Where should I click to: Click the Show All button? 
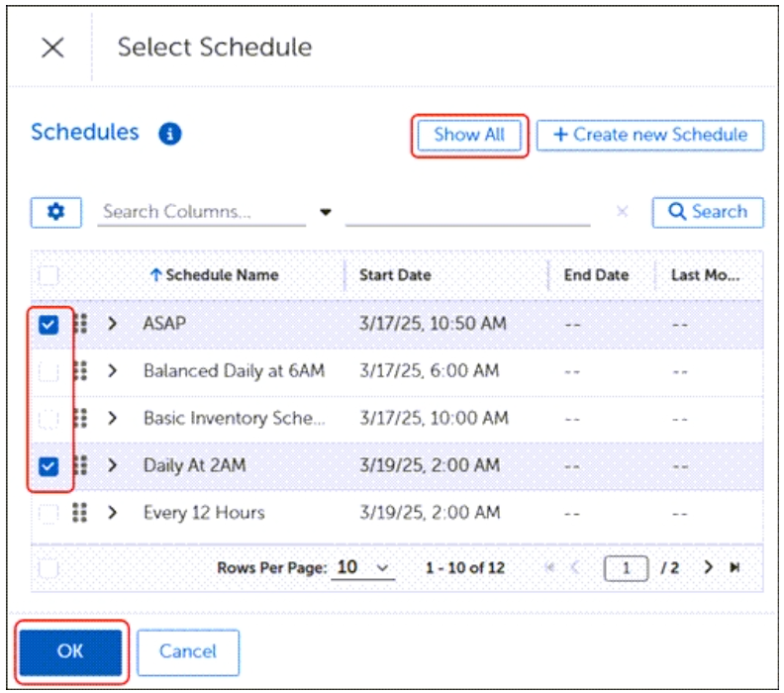[x=469, y=135]
